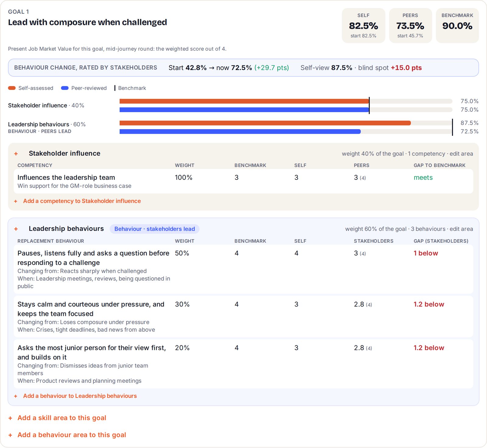The height and width of the screenshot is (448, 487).
Task: Click the 72.5% Leadership peer-reviewed bar value
Action: click(x=469, y=132)
